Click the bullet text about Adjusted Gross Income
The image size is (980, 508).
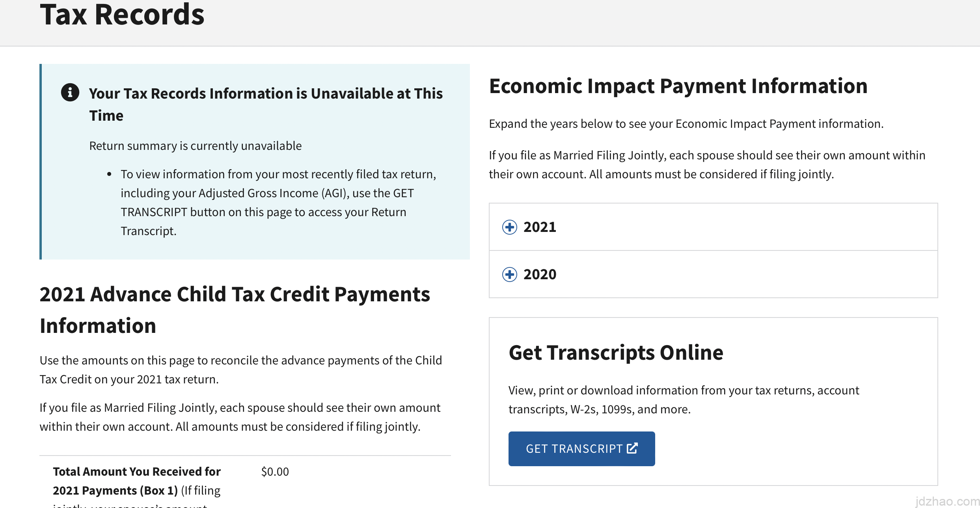(278, 203)
